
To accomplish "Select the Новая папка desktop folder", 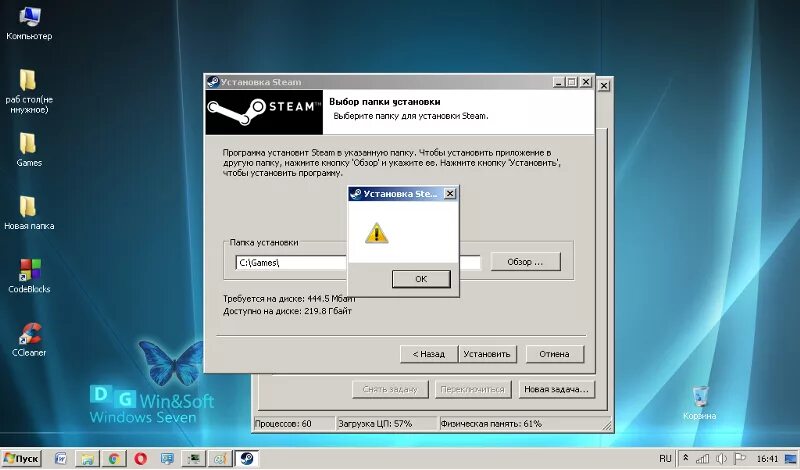I will click(29, 213).
